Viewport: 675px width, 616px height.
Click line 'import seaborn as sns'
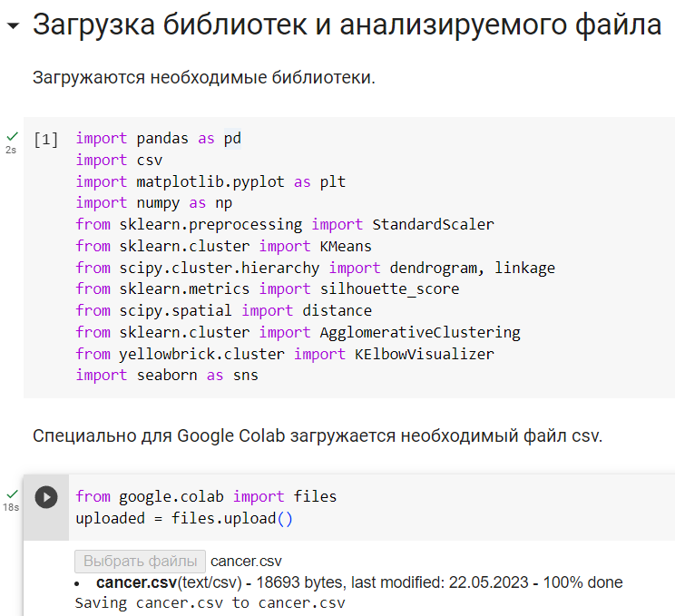click(167, 376)
